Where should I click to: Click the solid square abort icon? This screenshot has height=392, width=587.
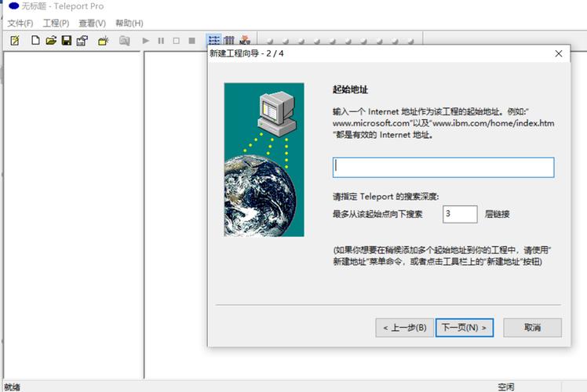click(191, 41)
